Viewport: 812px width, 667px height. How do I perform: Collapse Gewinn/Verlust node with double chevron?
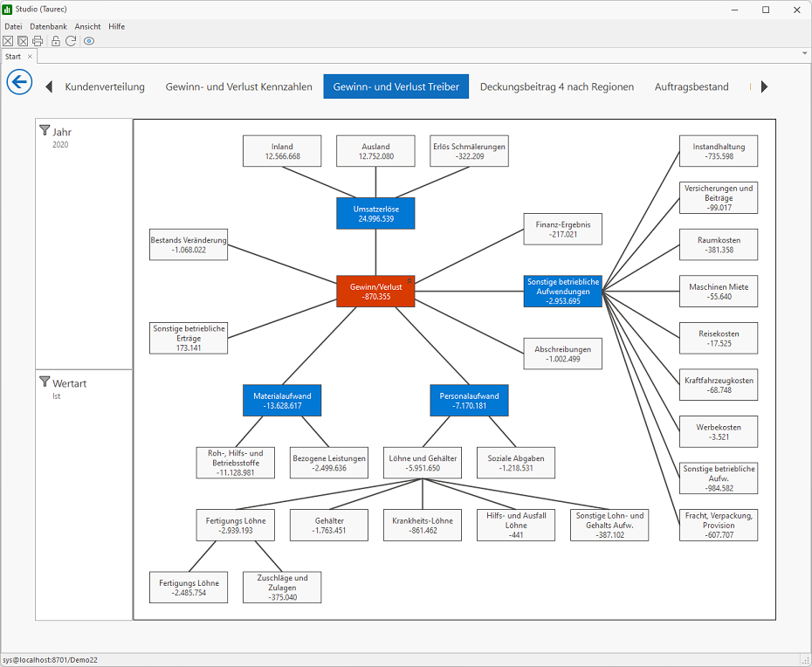click(x=409, y=280)
